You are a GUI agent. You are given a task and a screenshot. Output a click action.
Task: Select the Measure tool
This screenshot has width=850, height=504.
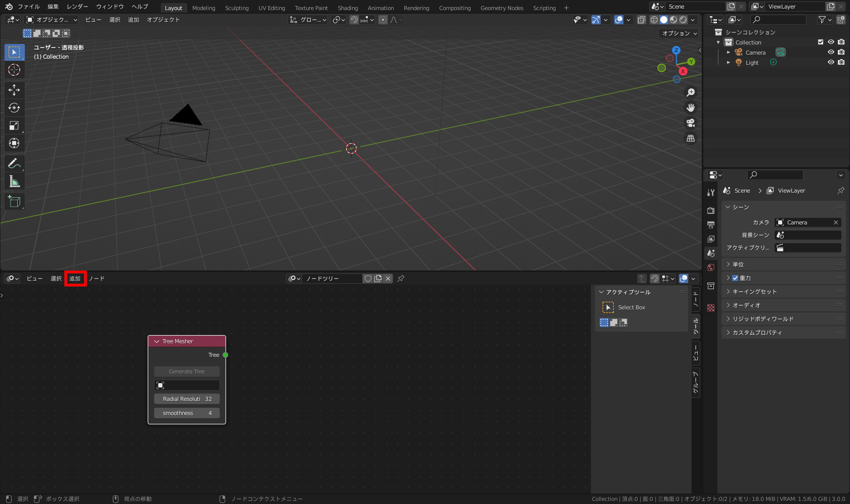pos(14,181)
